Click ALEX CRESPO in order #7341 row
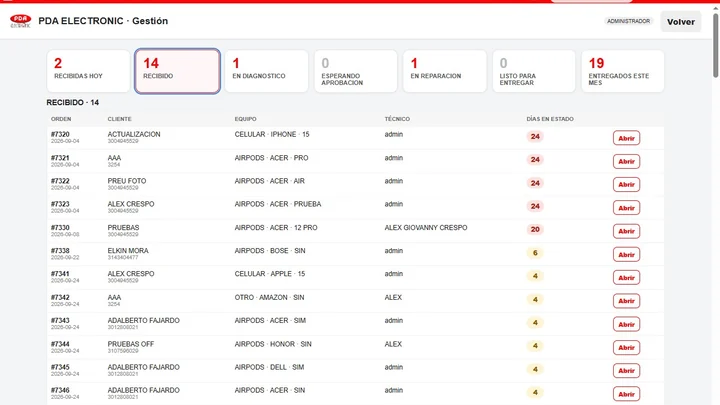The height and width of the screenshot is (405, 720). (x=131, y=274)
